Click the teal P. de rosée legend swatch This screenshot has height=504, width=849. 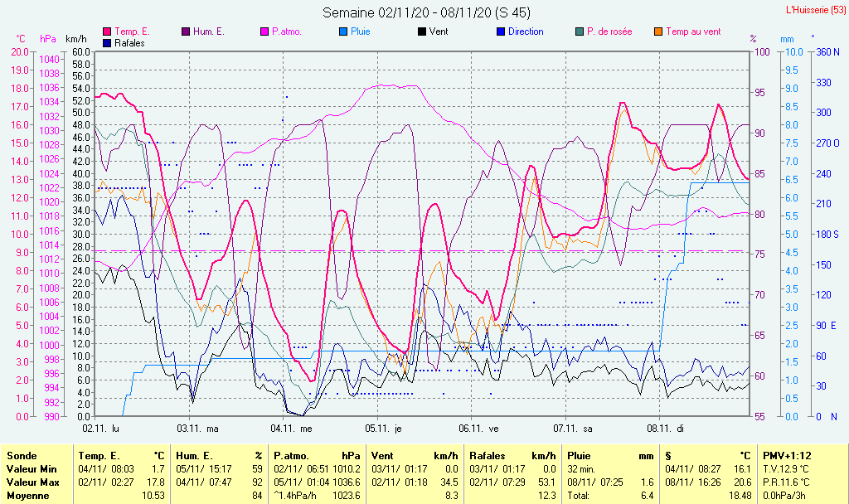[580, 32]
